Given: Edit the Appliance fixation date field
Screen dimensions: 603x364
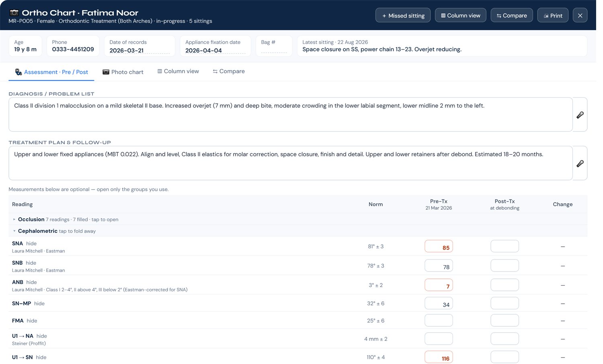Looking at the screenshot, I should 215,51.
